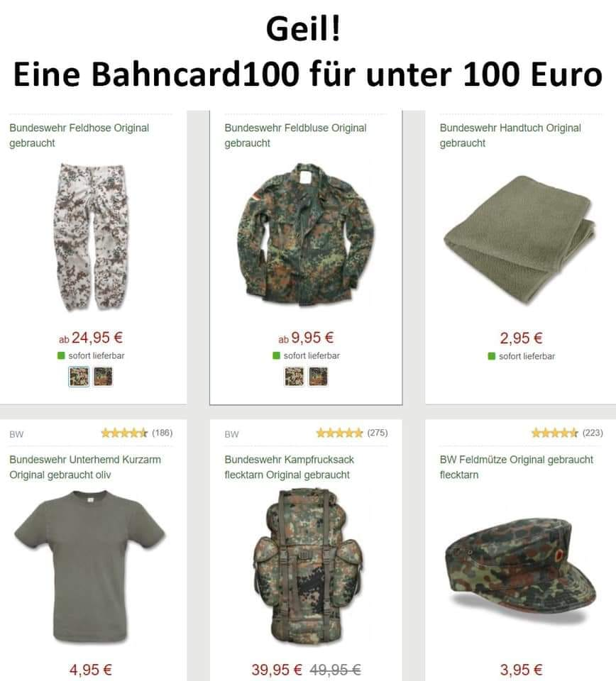Select first camo swatch under Feldhose

79,377
